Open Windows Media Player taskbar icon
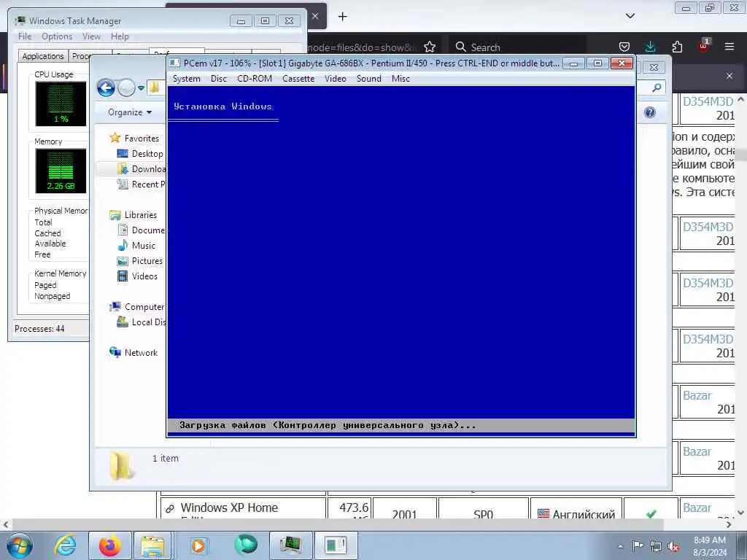 click(198, 545)
